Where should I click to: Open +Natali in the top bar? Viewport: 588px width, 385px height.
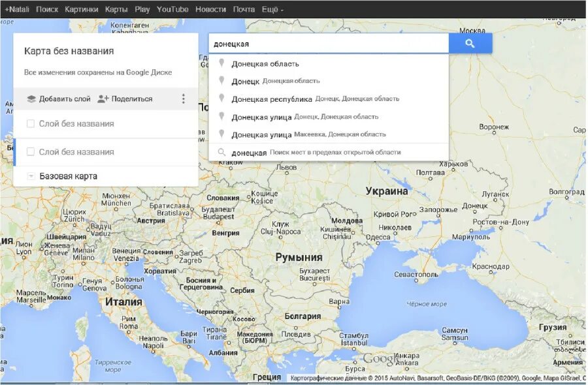tap(17, 9)
